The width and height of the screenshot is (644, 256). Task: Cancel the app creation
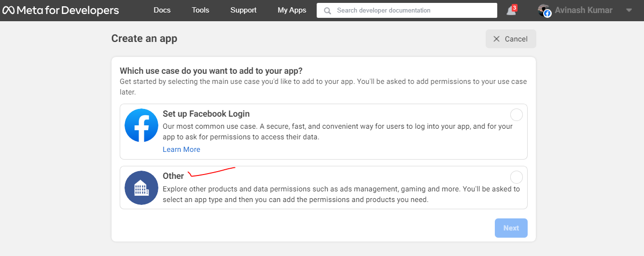point(511,39)
